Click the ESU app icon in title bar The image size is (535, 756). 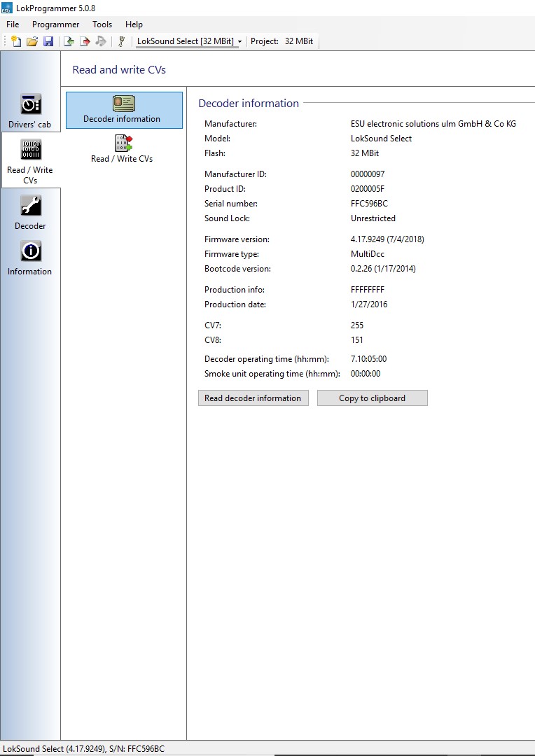(x=7, y=8)
